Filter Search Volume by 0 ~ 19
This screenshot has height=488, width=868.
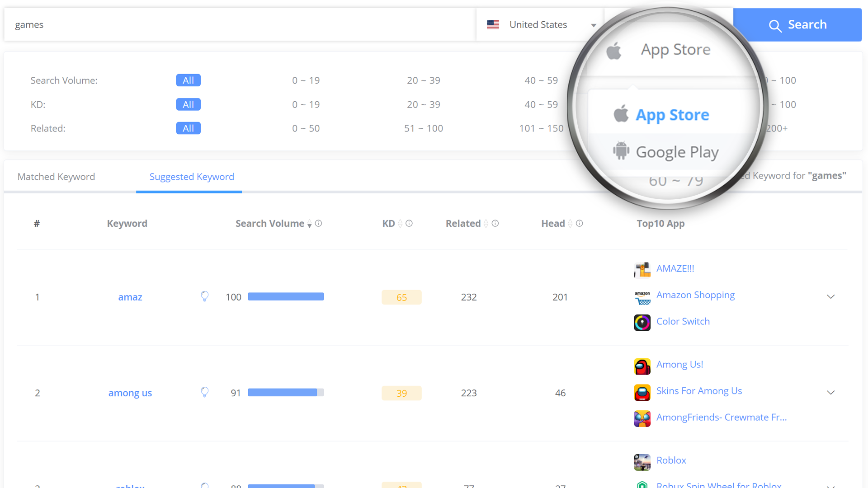pyautogui.click(x=306, y=80)
